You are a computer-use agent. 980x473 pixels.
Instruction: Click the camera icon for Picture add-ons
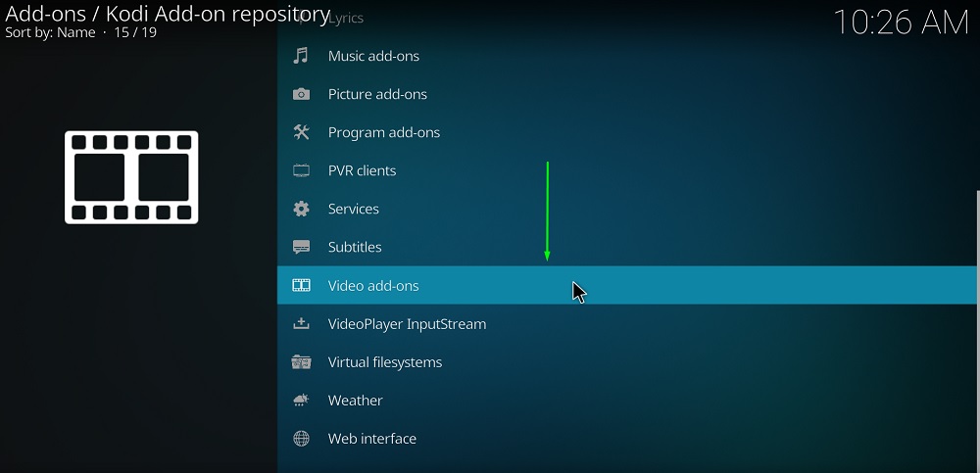click(x=301, y=94)
